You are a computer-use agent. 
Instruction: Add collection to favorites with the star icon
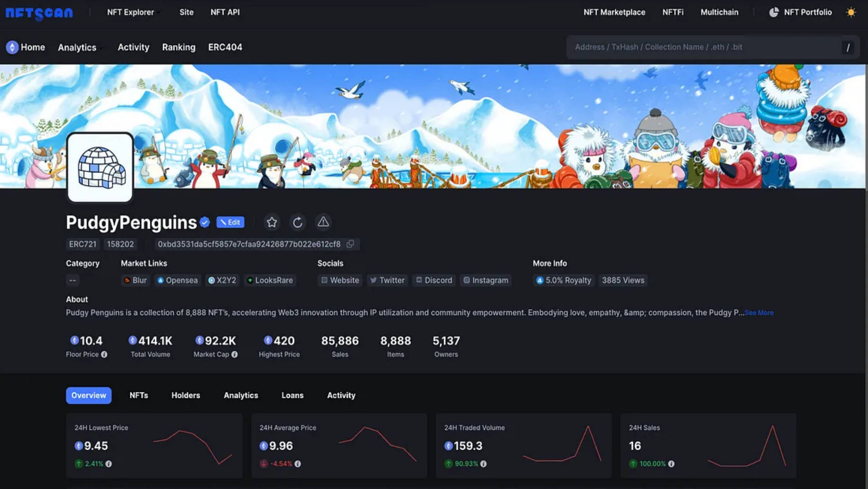tap(272, 222)
